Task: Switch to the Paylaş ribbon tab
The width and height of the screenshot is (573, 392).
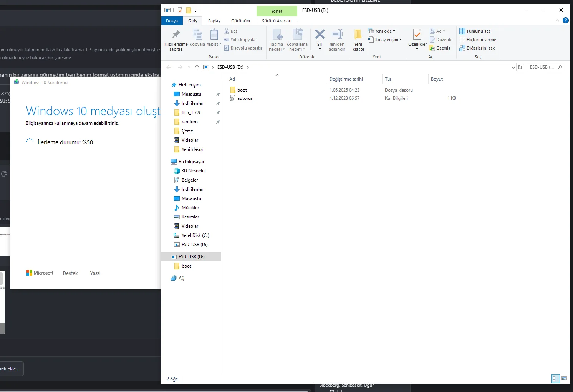Action: (x=214, y=21)
